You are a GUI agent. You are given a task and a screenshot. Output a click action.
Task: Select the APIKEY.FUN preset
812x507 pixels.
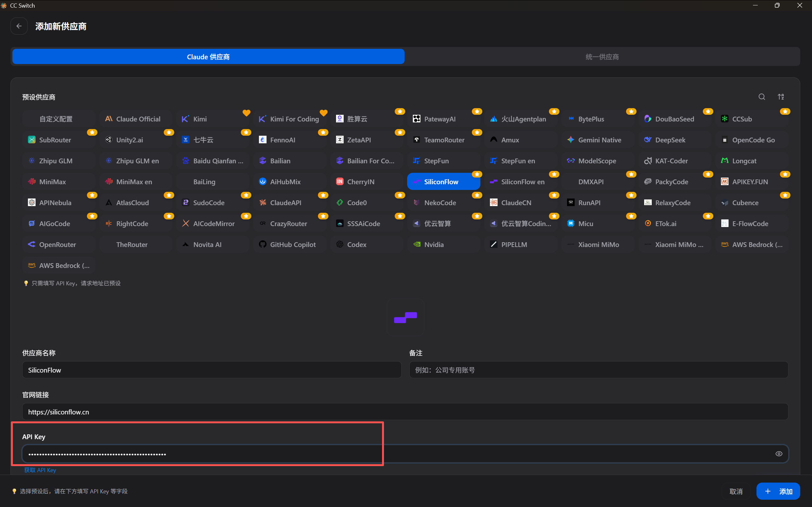(752, 181)
